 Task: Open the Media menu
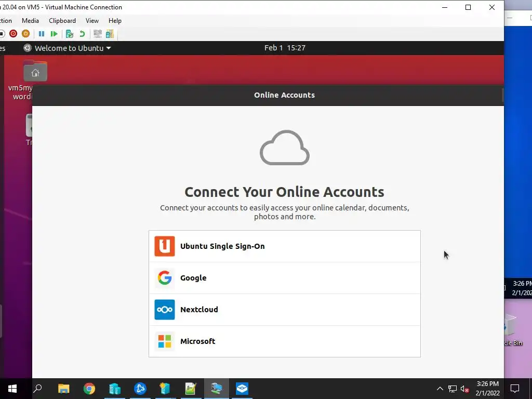(30, 21)
